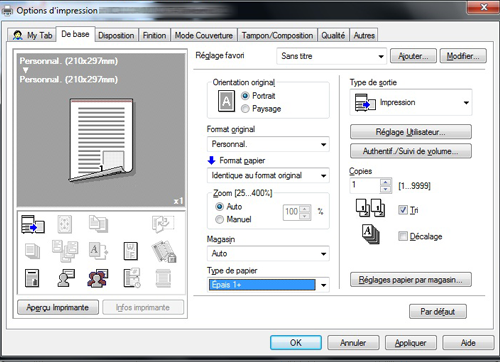Image resolution: width=500 pixels, height=362 pixels.
Task: Click the Ajouter button
Action: [413, 56]
